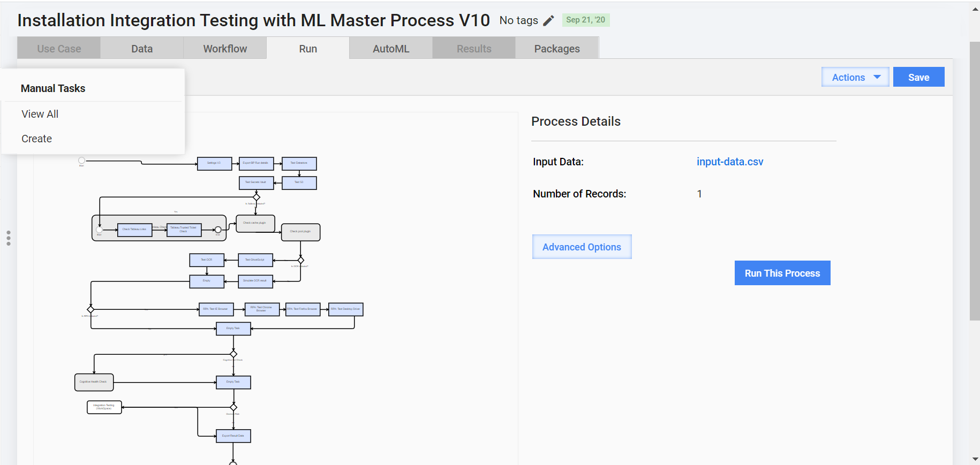Open the AutoML tab
The image size is (980, 465).
(x=391, y=49)
